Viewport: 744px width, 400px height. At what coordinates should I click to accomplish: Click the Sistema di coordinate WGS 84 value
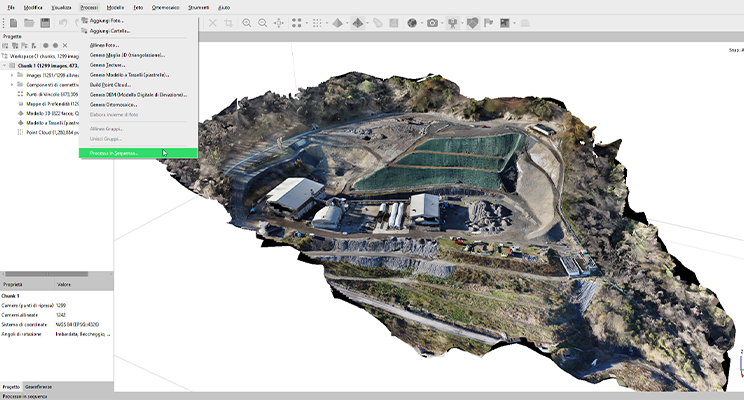pos(77,325)
